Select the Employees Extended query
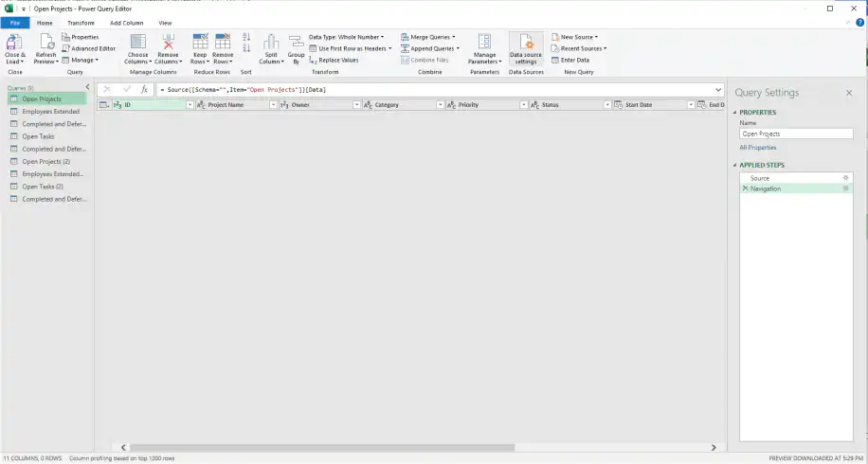Image resolution: width=868 pixels, height=464 pixels. click(x=47, y=111)
